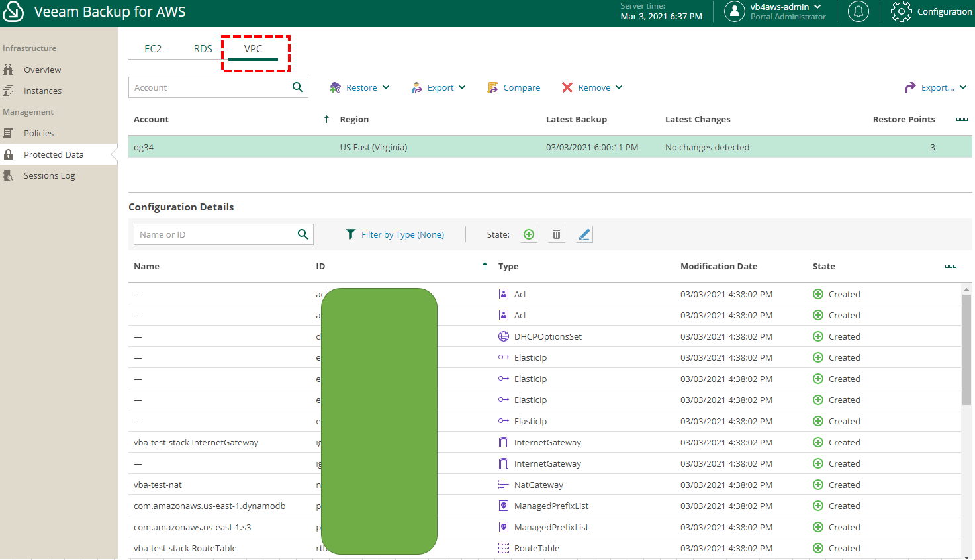
Task: Sort by Type column header
Action: (508, 266)
